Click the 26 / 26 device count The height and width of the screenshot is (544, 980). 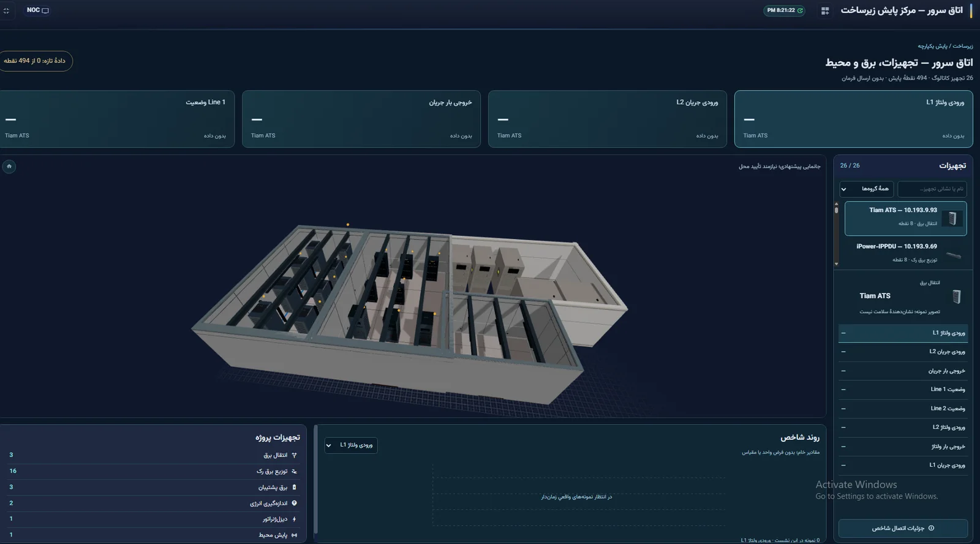pos(850,165)
